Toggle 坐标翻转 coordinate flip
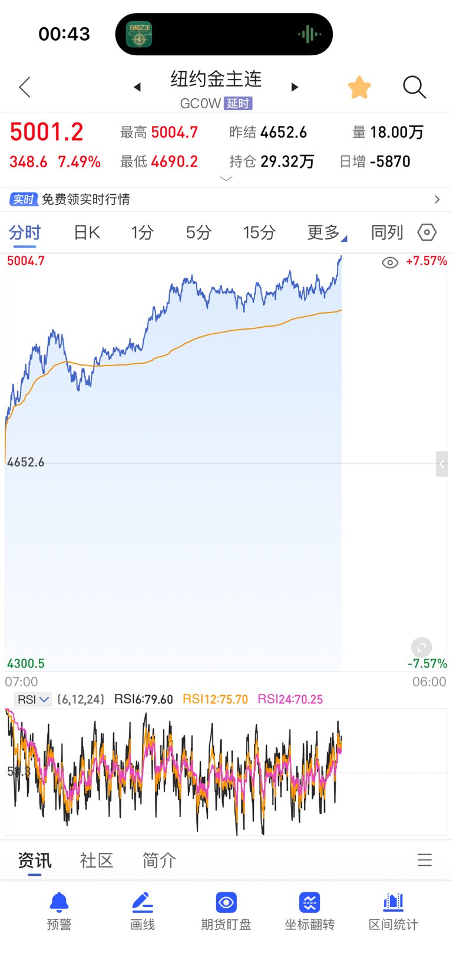 pyautogui.click(x=310, y=911)
